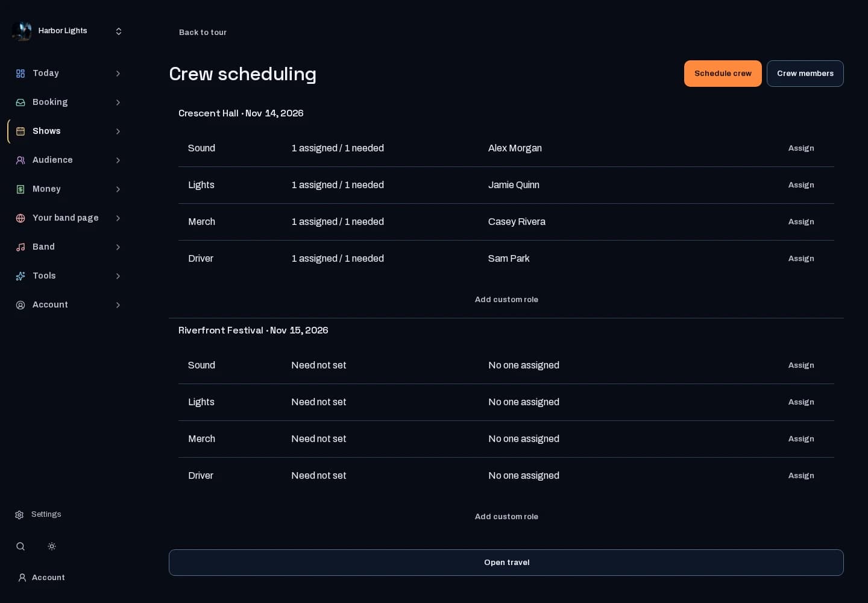Click the Audience people icon

[20, 160]
